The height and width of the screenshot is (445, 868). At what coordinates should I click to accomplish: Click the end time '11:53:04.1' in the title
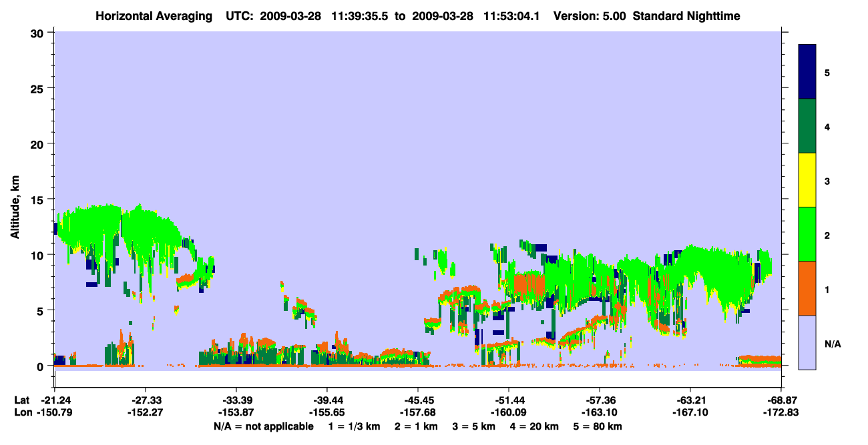(511, 15)
